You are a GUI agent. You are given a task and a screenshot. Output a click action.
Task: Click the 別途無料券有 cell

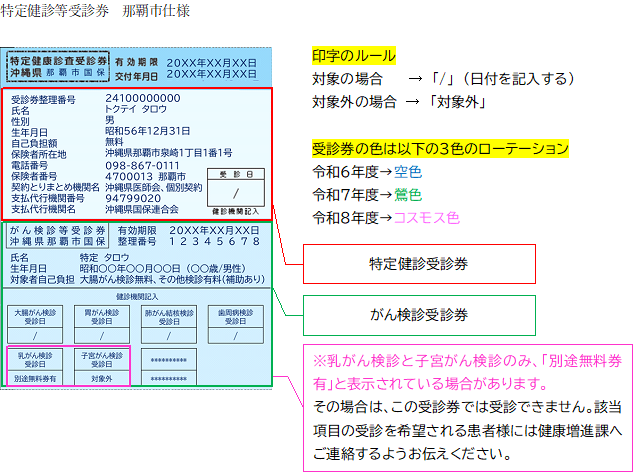pyautogui.click(x=35, y=379)
